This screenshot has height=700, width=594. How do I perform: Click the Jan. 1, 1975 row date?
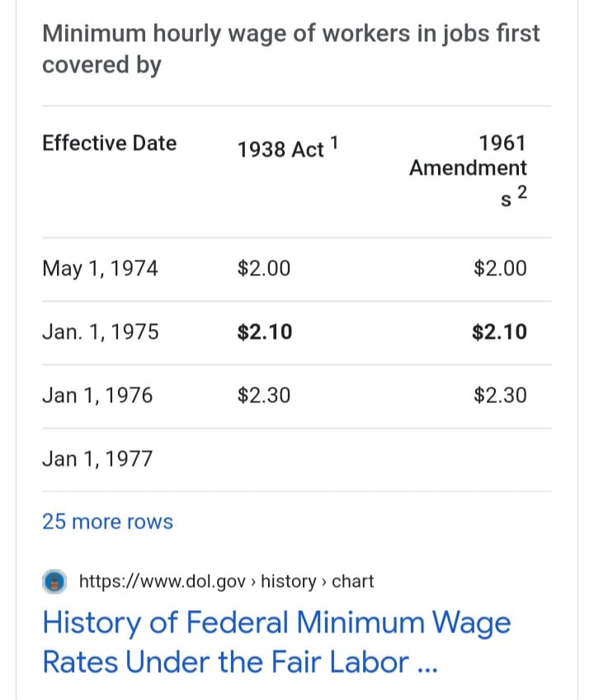coord(101,332)
